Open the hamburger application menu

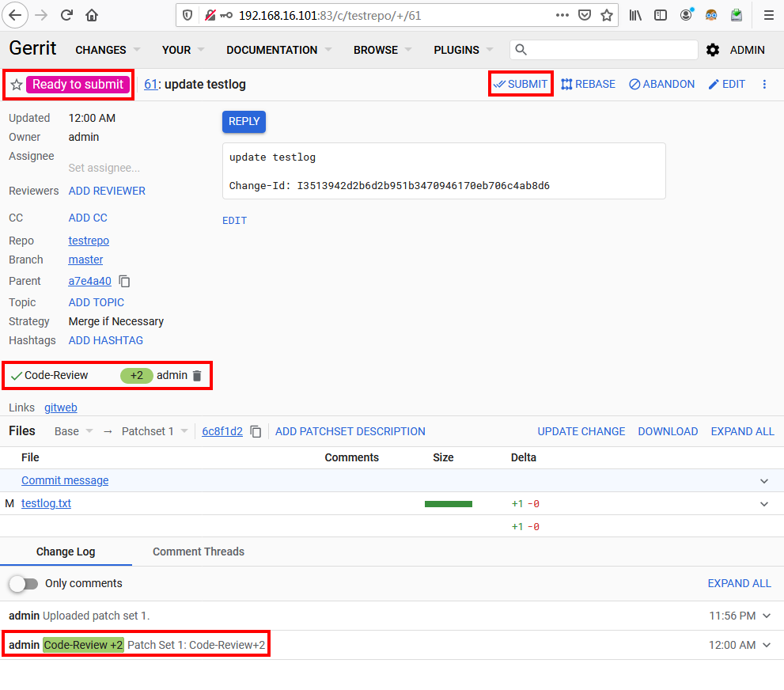(768, 15)
